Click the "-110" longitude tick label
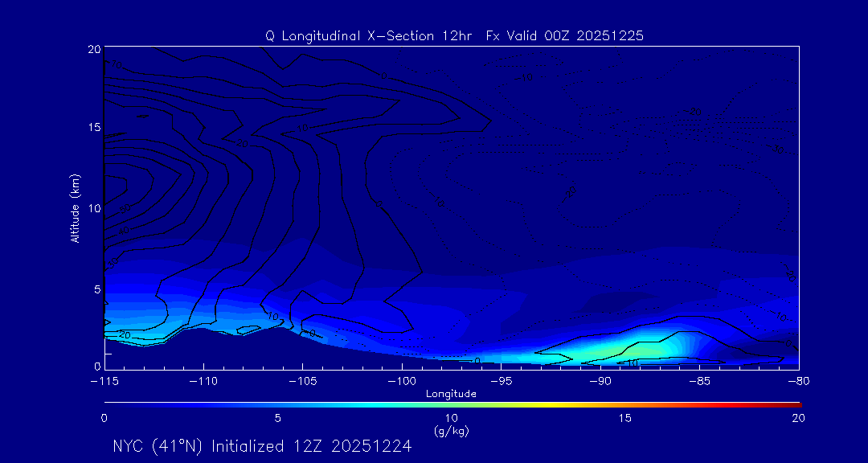 203,382
